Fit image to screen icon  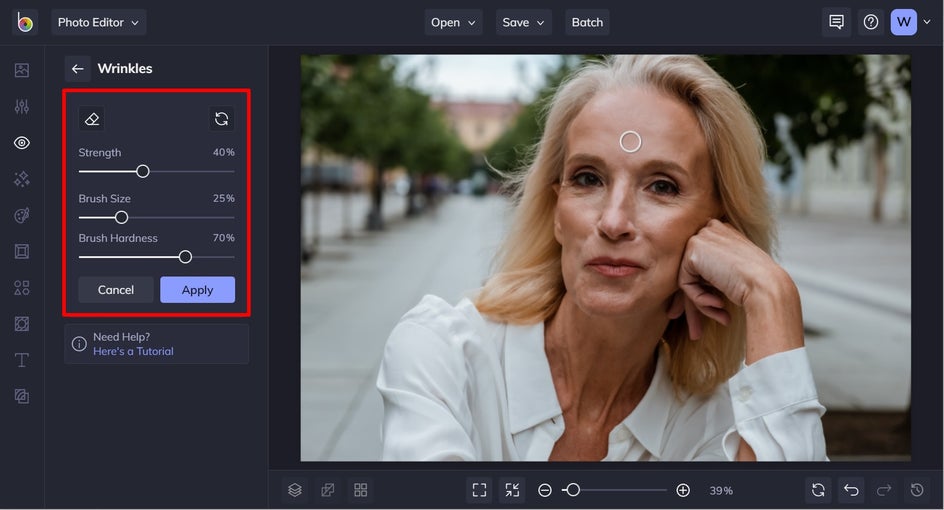479,490
